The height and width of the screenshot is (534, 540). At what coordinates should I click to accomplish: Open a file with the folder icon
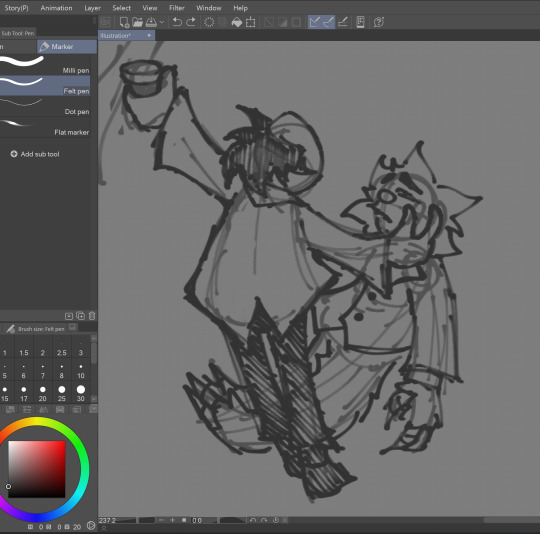(137, 22)
